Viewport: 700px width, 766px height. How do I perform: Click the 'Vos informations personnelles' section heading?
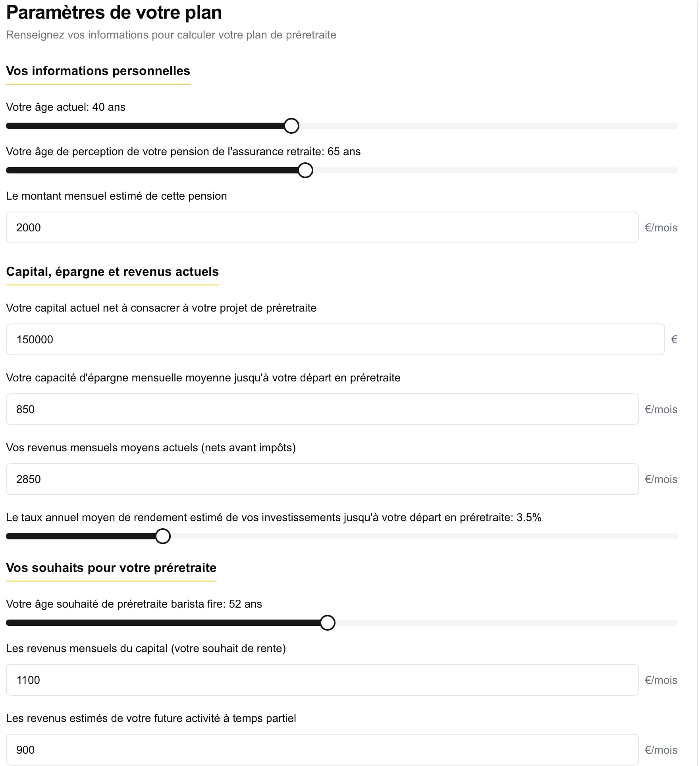98,71
